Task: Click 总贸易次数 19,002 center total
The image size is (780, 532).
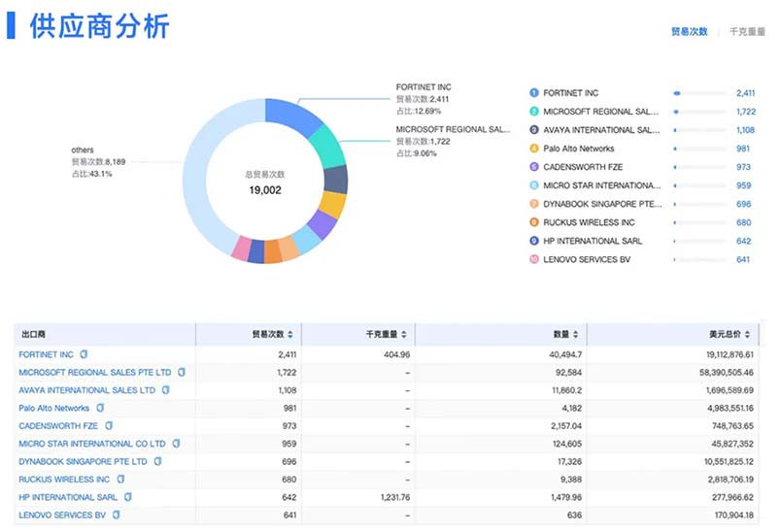Action: pyautogui.click(x=265, y=183)
